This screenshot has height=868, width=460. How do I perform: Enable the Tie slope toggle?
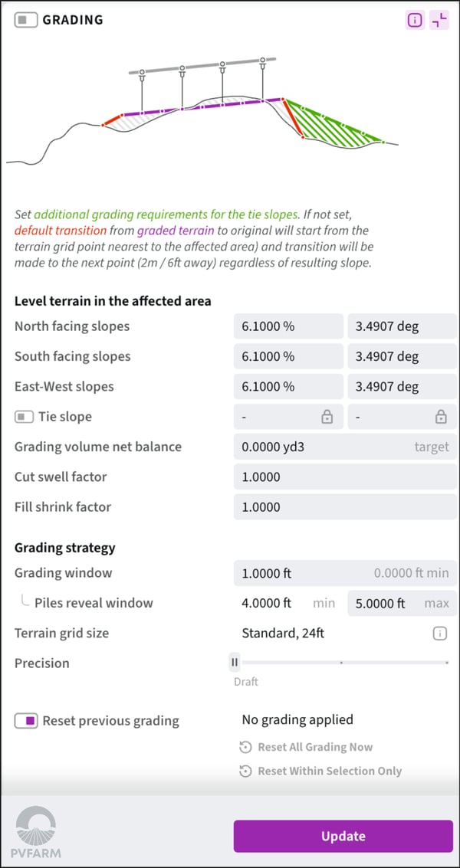(24, 417)
